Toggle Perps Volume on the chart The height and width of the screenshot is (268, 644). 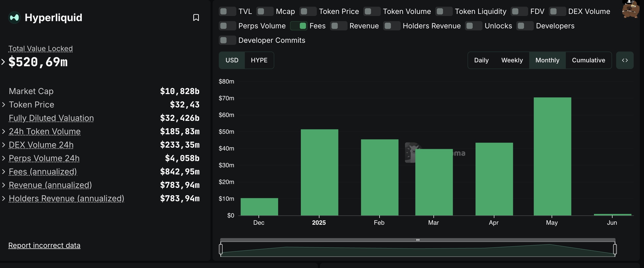pos(227,26)
